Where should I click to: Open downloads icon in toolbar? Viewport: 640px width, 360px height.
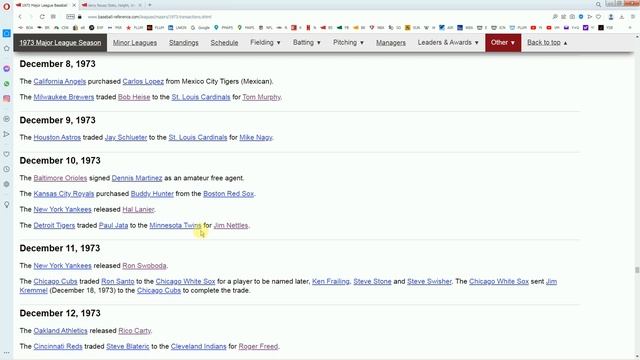(x=622, y=17)
